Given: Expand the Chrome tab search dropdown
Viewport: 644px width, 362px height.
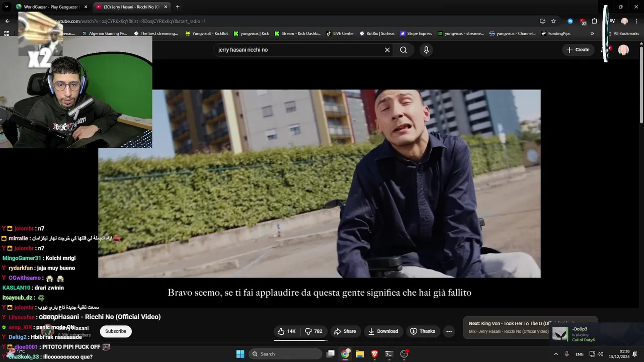Looking at the screenshot, I should tap(7, 7).
